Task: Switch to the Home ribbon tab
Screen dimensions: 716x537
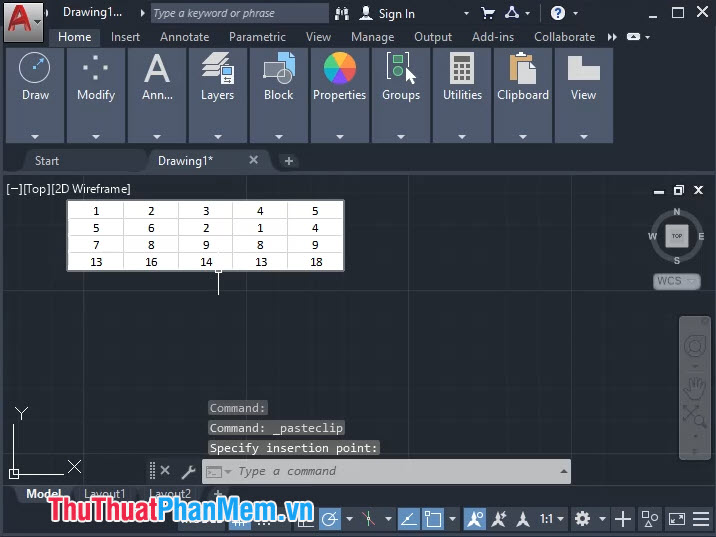Action: pos(74,37)
